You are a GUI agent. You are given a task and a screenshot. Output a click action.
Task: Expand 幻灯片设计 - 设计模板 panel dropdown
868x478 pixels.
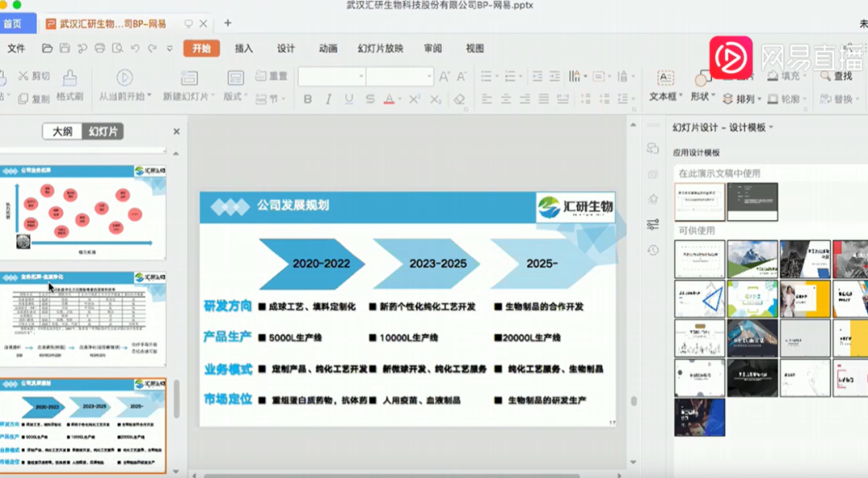coord(771,128)
